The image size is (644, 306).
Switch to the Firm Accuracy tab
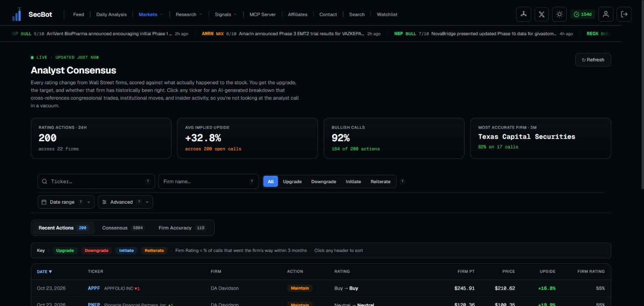point(182,228)
